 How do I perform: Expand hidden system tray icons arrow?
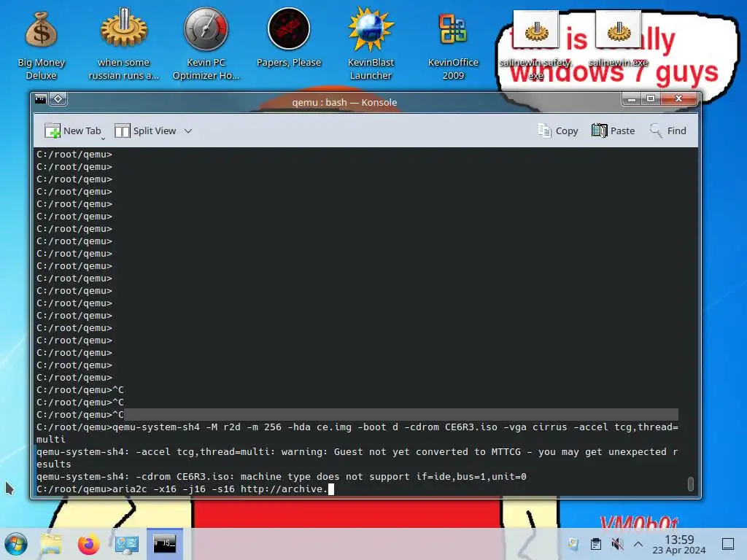pyautogui.click(x=638, y=544)
